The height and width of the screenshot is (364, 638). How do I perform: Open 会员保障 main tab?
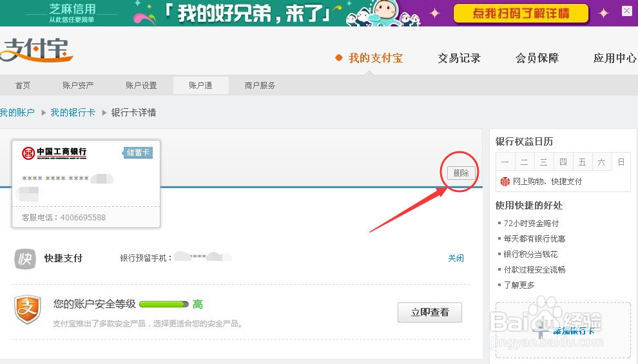(537, 58)
